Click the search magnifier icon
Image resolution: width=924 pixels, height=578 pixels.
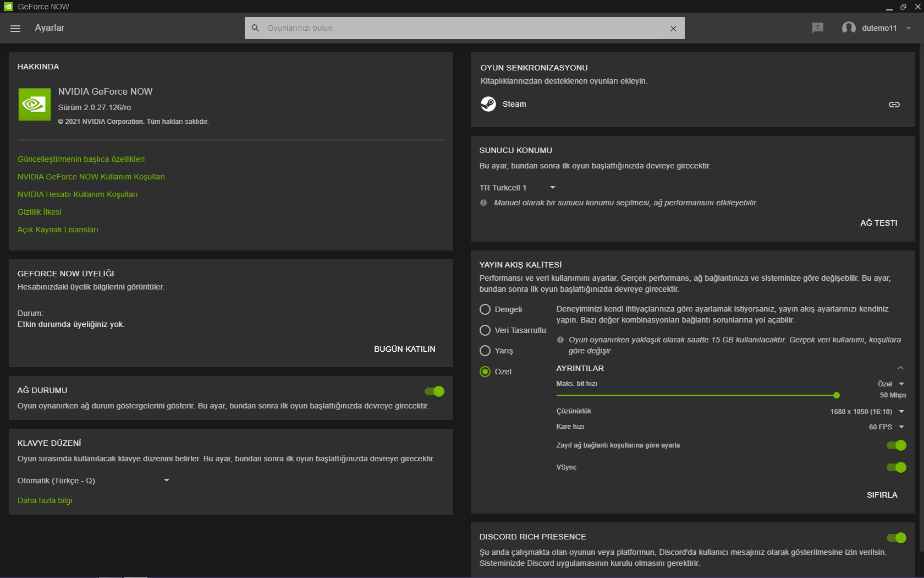(x=255, y=28)
